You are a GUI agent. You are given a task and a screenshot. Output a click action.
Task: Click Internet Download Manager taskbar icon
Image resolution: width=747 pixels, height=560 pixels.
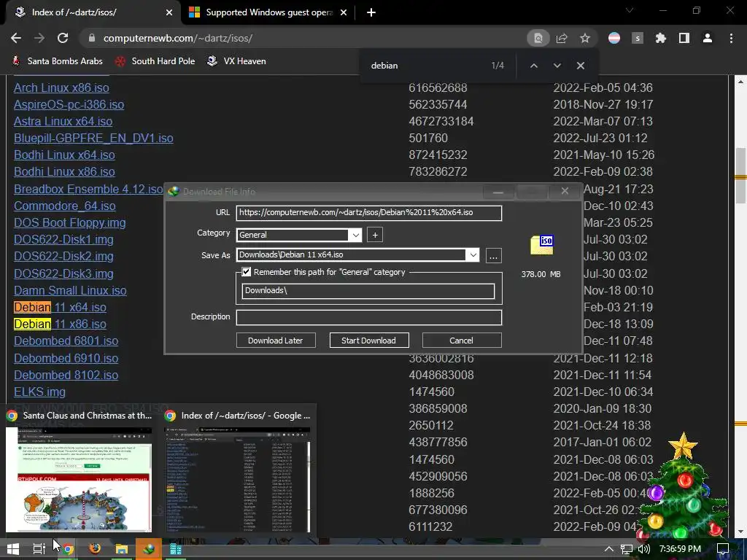click(149, 549)
